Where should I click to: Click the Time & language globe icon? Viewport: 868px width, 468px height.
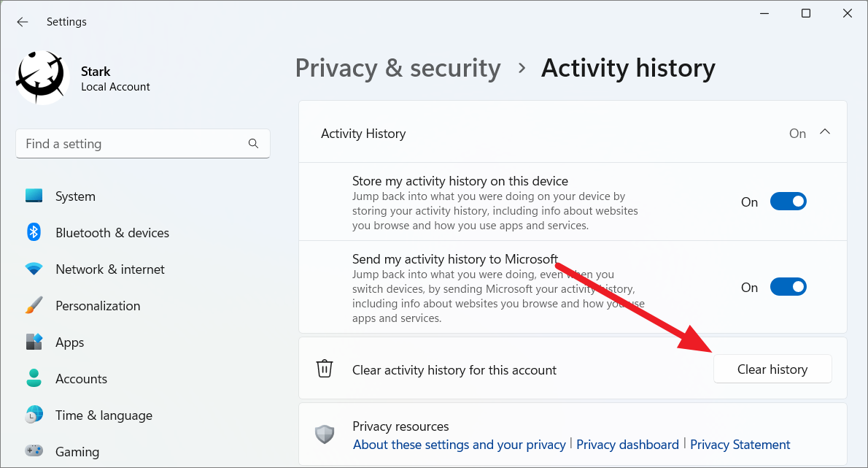point(34,415)
